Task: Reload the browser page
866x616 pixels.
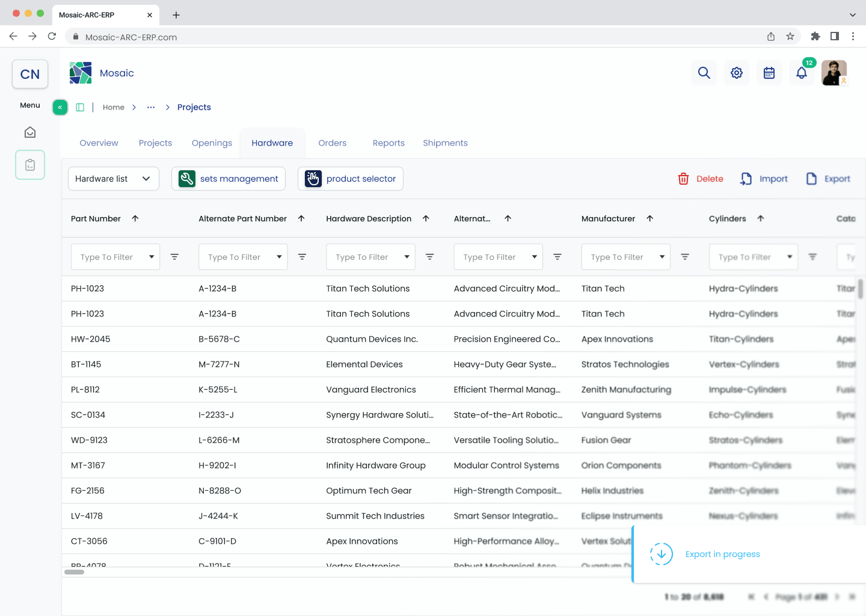Action: (x=52, y=37)
